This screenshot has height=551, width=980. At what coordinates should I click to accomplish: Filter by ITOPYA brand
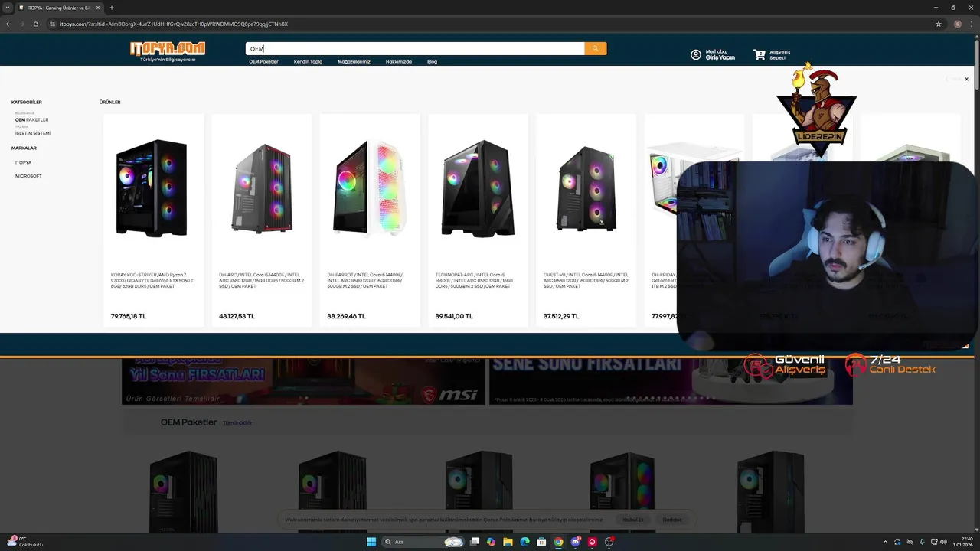pos(24,162)
